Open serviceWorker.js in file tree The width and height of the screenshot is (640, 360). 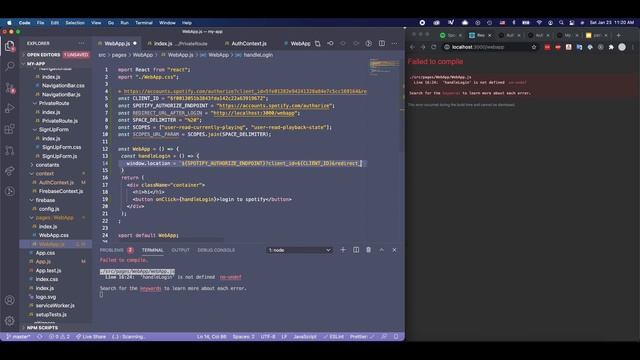[x=55, y=306]
